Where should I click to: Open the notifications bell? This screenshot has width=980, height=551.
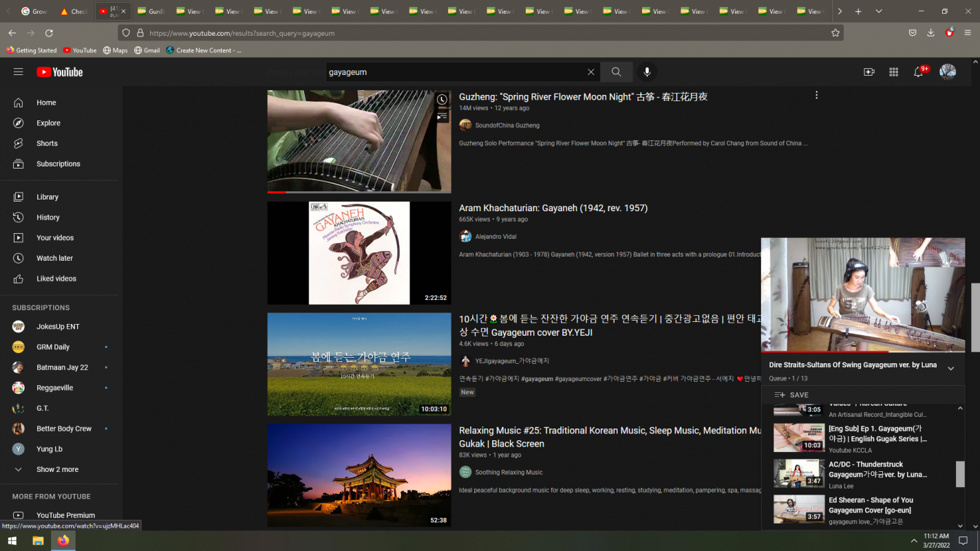[x=918, y=72]
